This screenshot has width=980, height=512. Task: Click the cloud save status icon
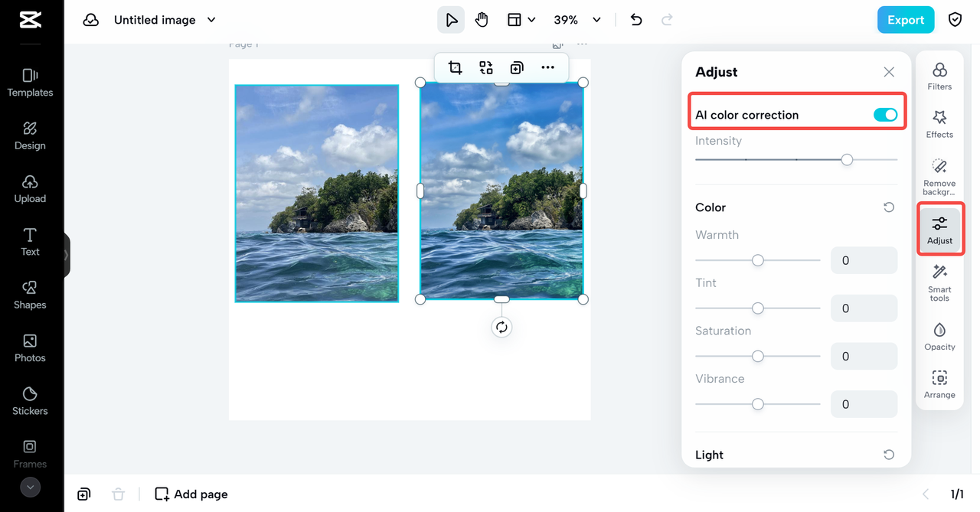[91, 20]
